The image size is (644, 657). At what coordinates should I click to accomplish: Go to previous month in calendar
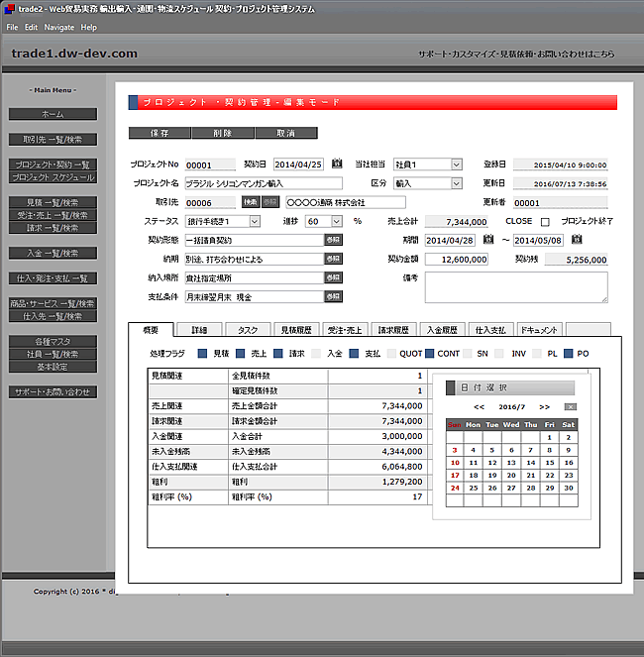(x=479, y=407)
